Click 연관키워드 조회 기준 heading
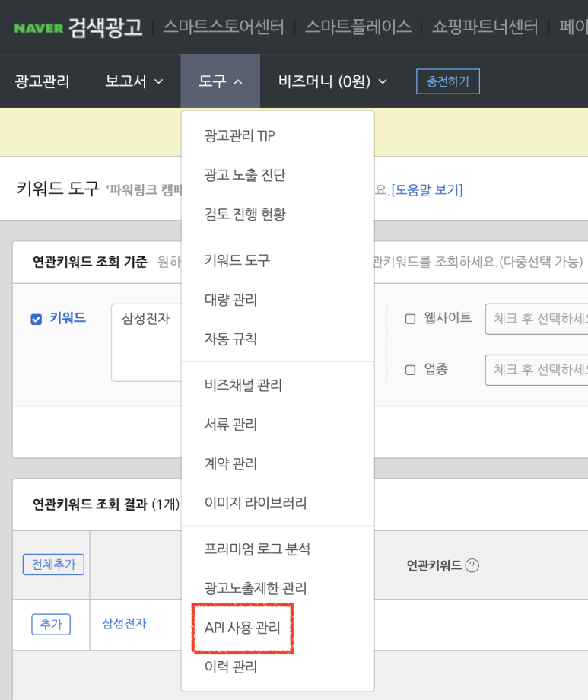 point(90,262)
